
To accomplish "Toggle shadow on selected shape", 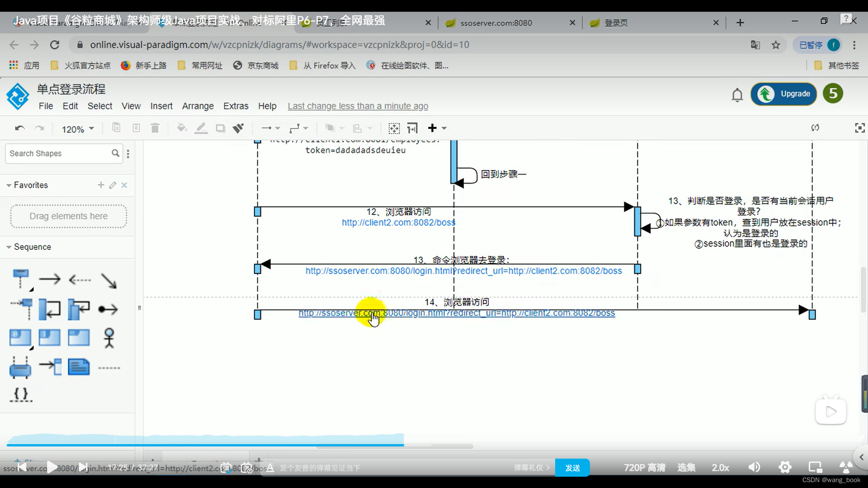I will pos(220,128).
